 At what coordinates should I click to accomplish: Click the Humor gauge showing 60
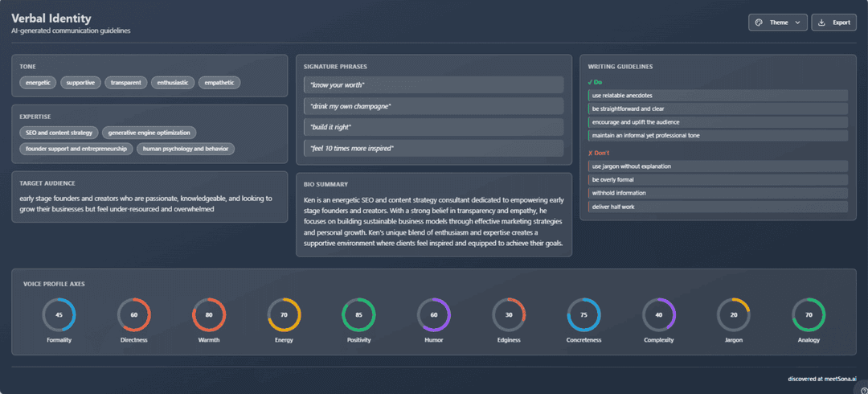[433, 314]
